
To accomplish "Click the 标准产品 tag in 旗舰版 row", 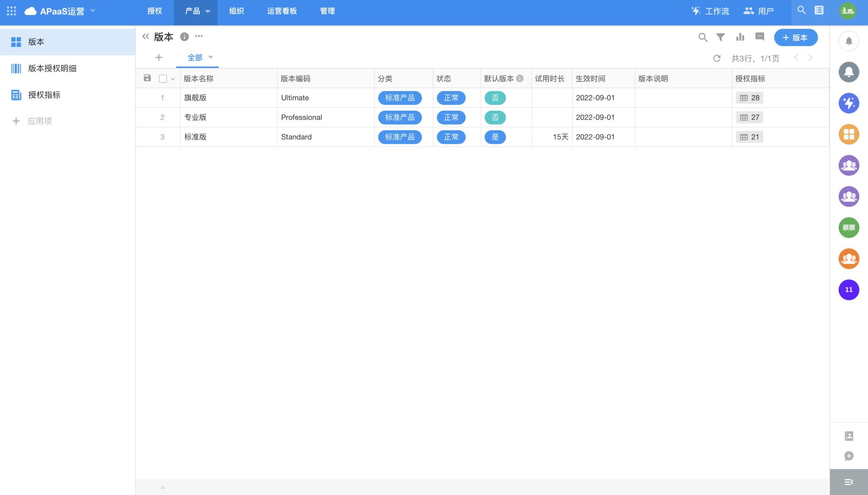I will point(400,98).
